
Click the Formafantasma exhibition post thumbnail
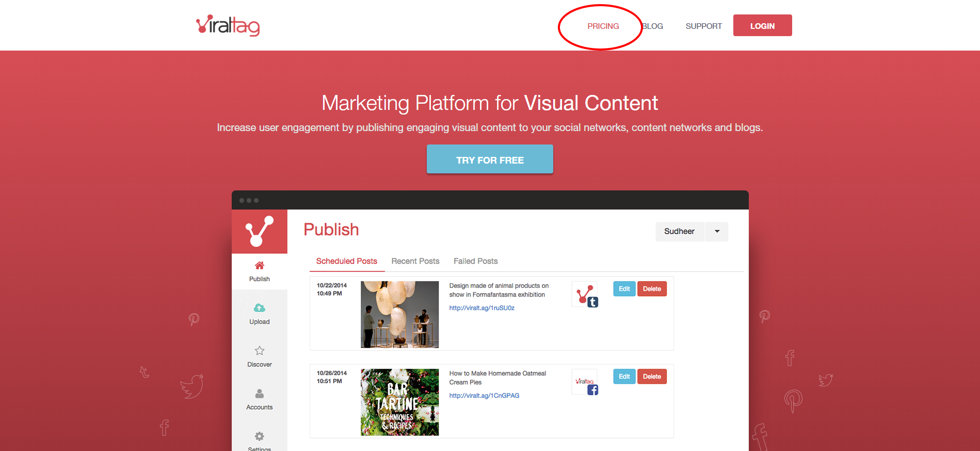[399, 314]
